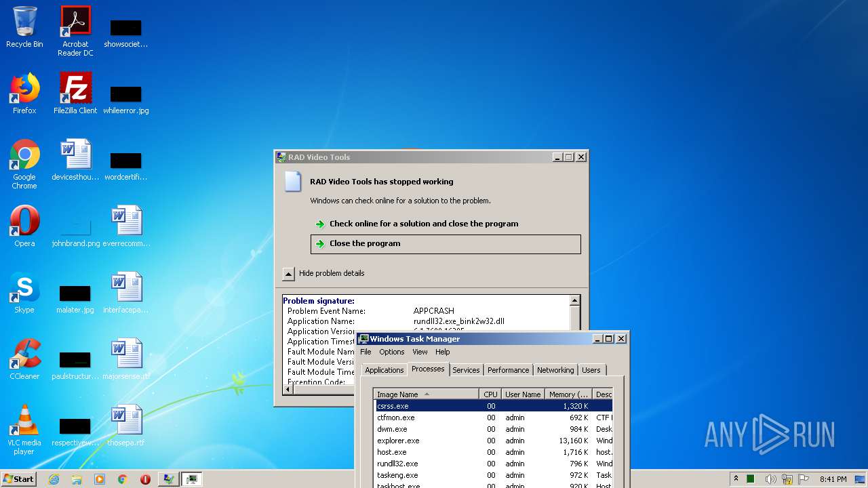Screen dimensions: 868x488
Task: Select the wordcertifi file on desktop
Action: click(126, 165)
